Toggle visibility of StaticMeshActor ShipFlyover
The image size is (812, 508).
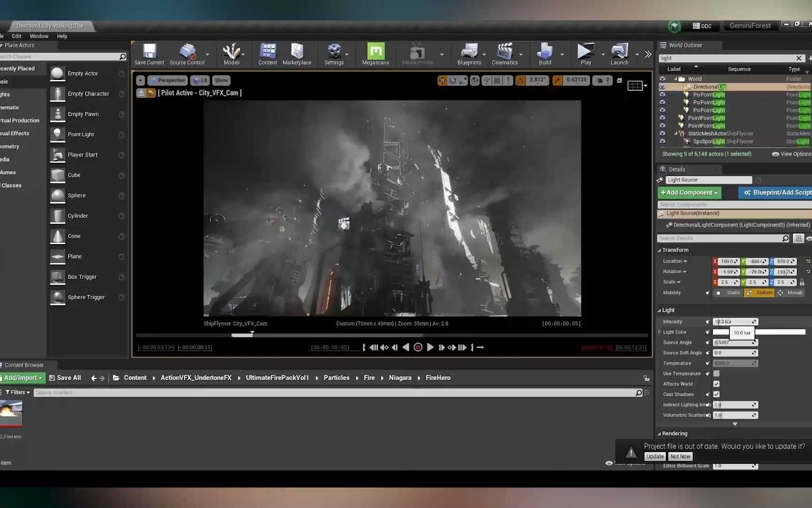point(662,134)
